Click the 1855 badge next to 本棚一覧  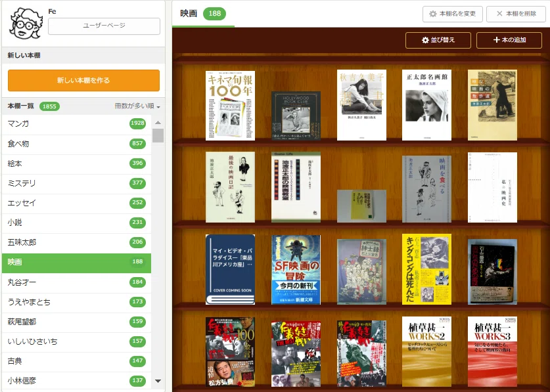49,106
